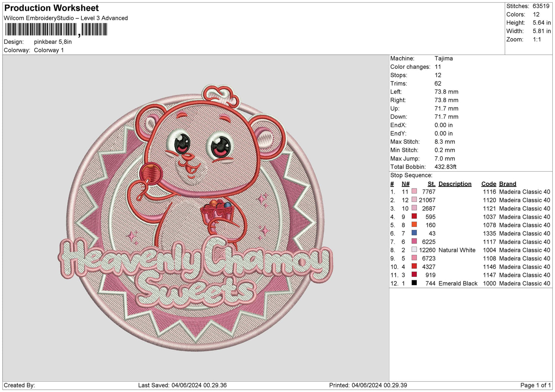Click thread code '1000'

point(490,283)
